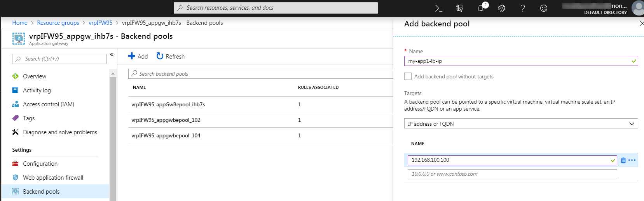Open the directory and subscription filter

(460, 8)
